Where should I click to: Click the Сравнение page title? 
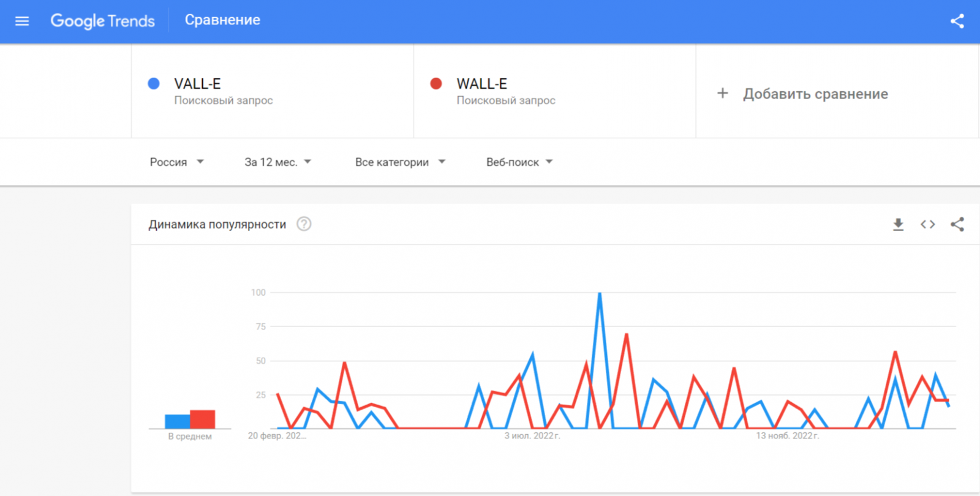click(x=222, y=20)
